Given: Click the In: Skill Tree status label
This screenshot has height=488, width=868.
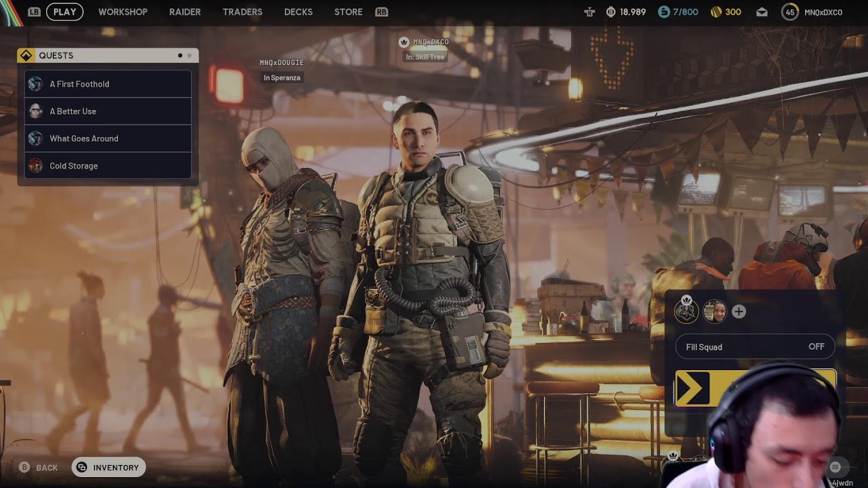Looking at the screenshot, I should click(x=425, y=58).
